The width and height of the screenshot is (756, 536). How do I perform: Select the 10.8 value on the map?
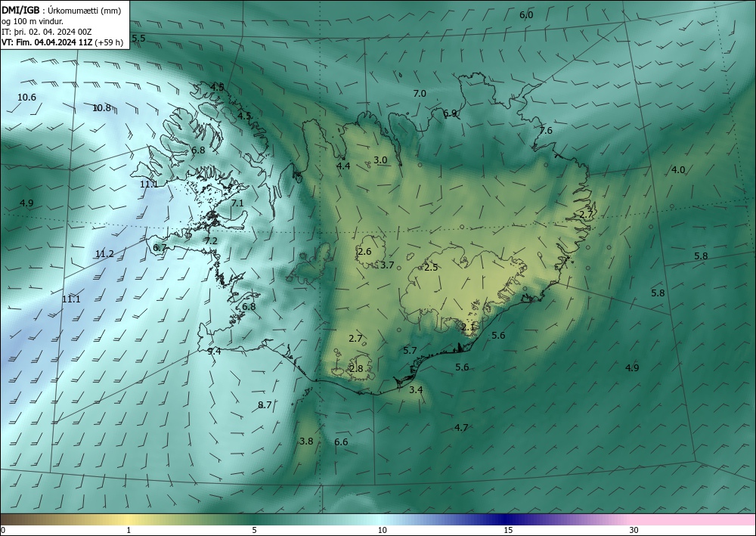pos(101,108)
